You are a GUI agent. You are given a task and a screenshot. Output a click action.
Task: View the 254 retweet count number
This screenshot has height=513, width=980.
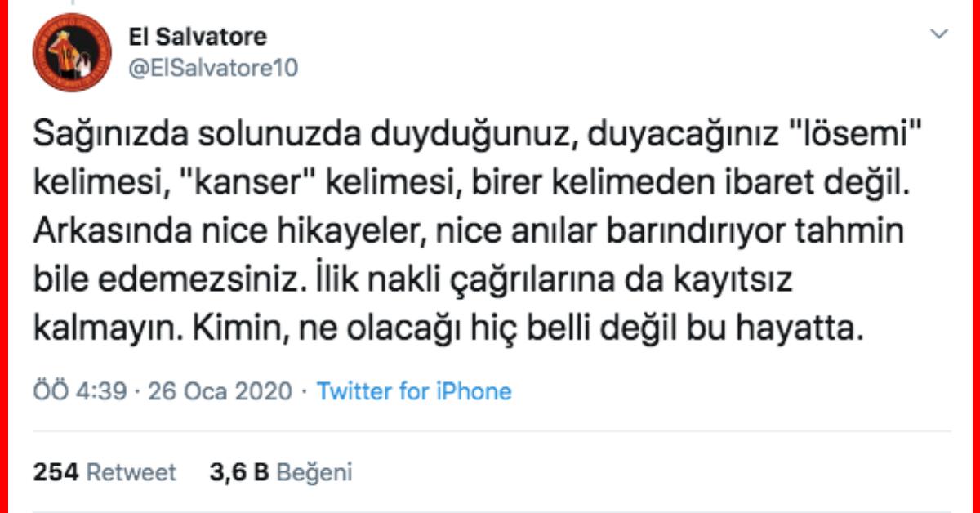(56, 471)
